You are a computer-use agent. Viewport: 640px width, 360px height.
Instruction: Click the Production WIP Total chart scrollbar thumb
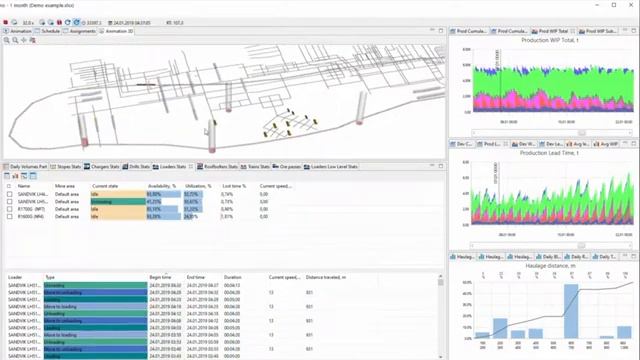pyautogui.click(x=582, y=133)
